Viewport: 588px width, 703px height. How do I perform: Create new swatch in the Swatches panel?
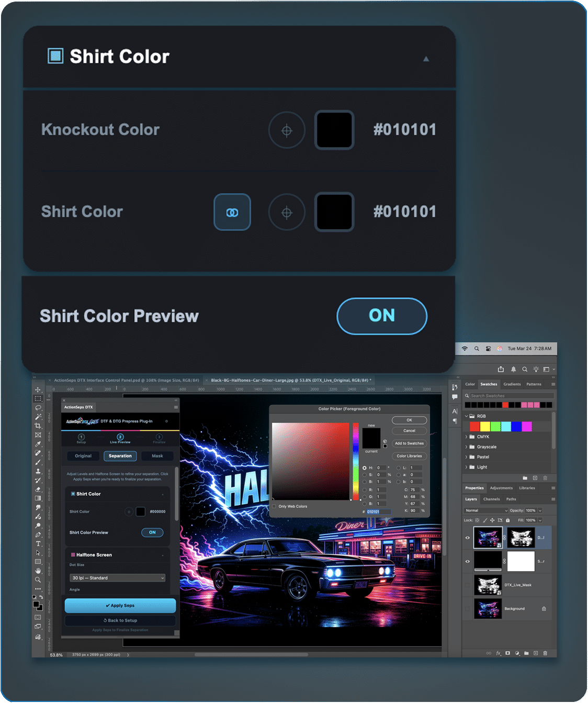coord(535,478)
